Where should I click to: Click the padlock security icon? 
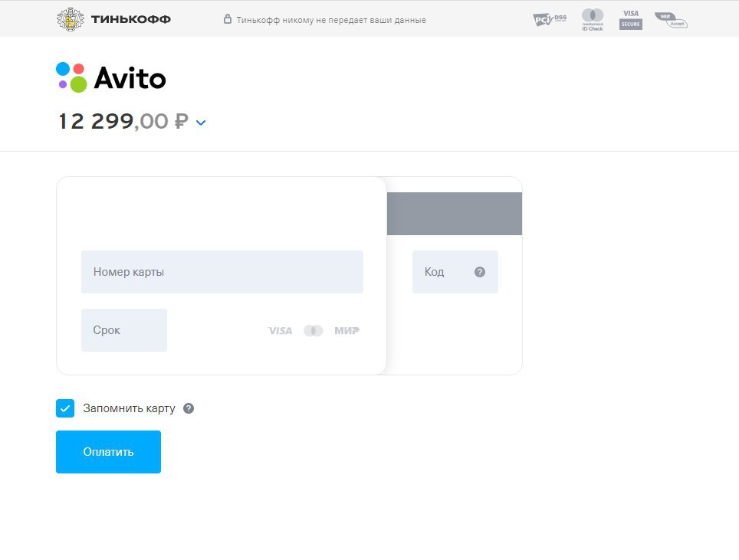pos(227,19)
